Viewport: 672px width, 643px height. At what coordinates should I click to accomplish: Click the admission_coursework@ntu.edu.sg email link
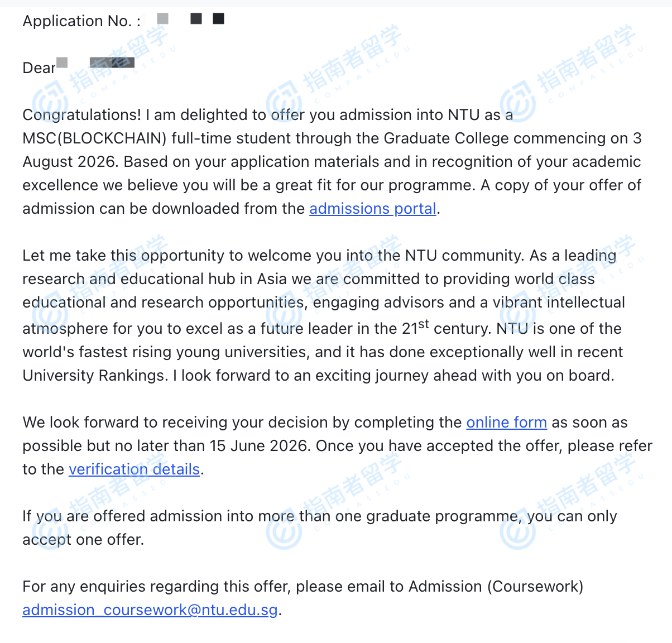pos(150,610)
